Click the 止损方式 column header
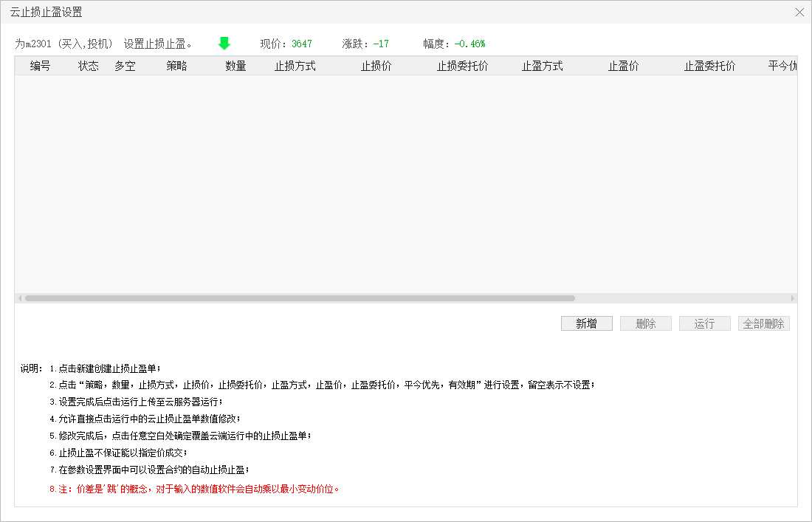 click(295, 66)
